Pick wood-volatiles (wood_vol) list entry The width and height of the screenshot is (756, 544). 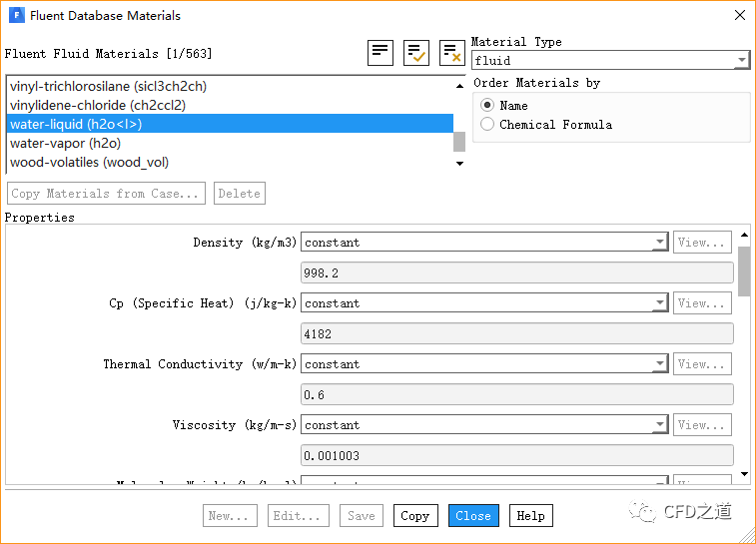[89, 163]
